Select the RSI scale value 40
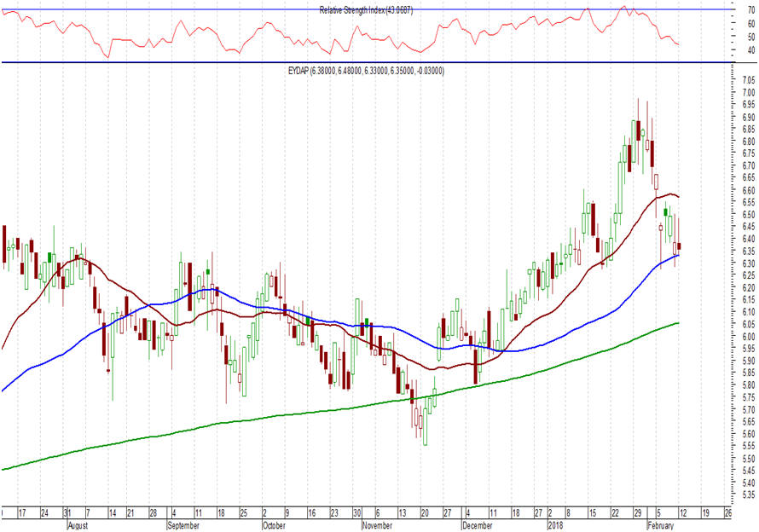 point(751,49)
